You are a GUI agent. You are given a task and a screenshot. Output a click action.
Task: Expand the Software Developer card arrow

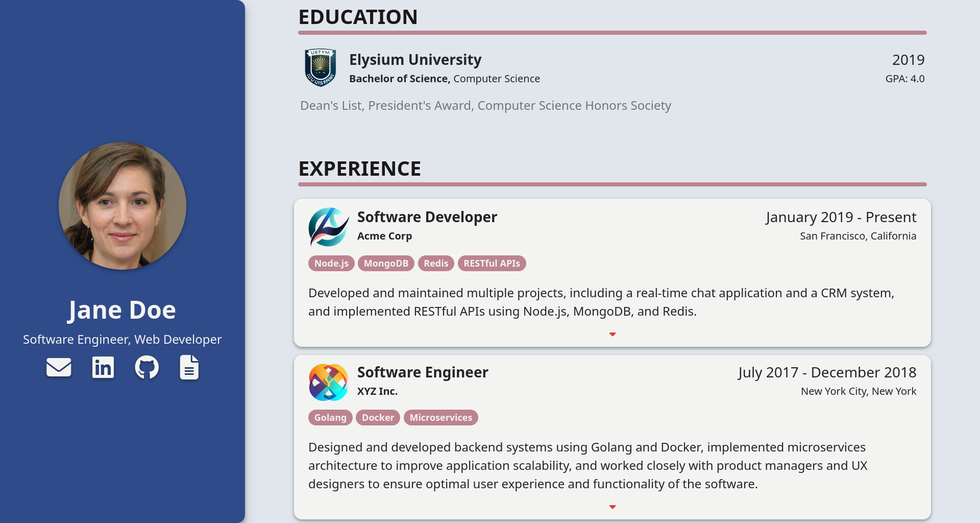tap(612, 335)
